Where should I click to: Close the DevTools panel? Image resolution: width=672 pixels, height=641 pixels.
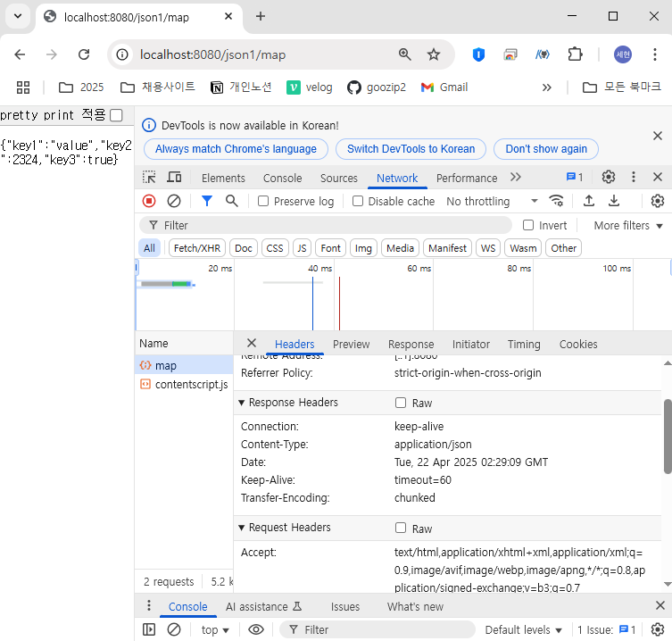click(x=658, y=177)
